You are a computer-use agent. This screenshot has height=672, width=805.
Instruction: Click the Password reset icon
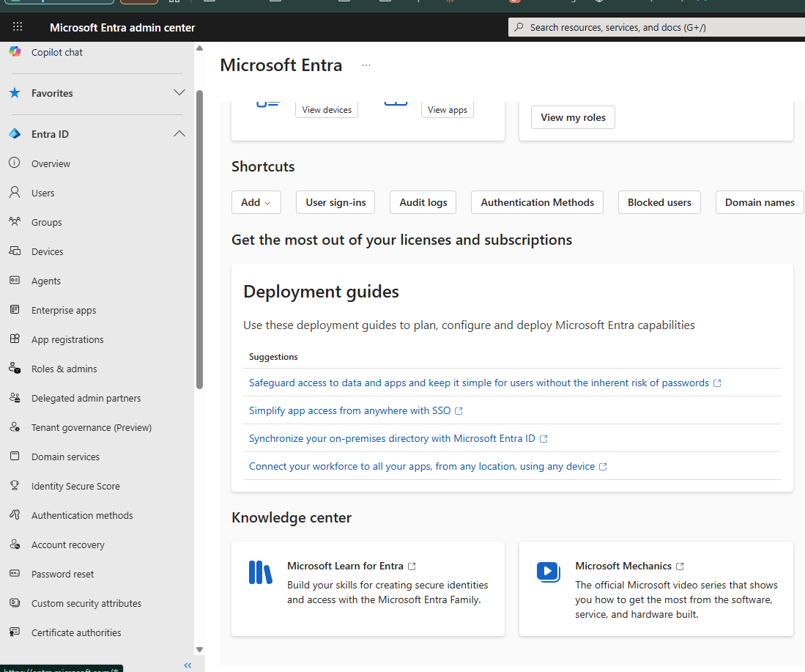(15, 573)
